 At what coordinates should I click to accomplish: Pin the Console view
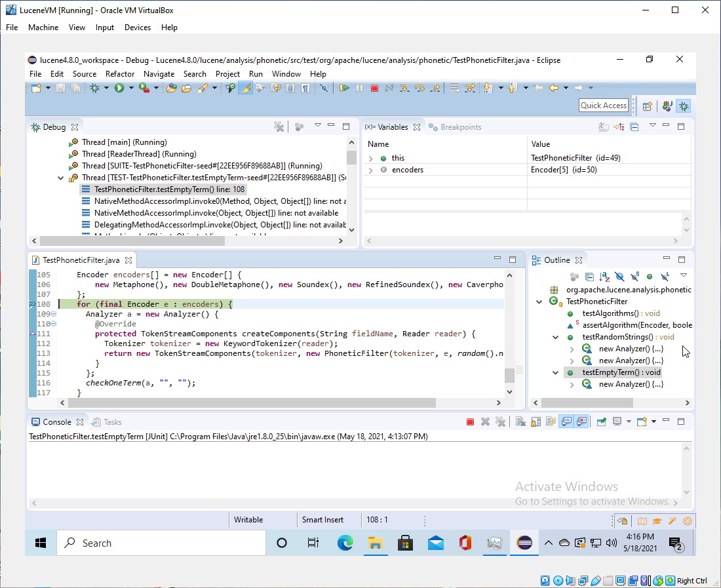point(600,421)
